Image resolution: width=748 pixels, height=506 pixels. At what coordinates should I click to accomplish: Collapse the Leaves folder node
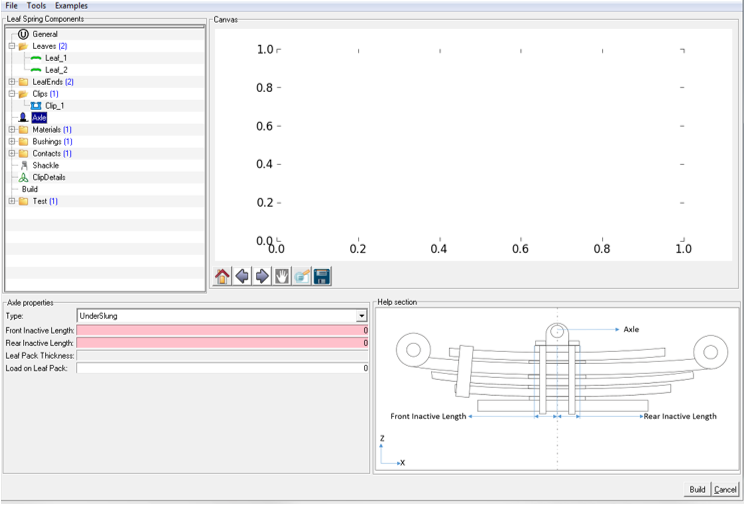(x=11, y=46)
